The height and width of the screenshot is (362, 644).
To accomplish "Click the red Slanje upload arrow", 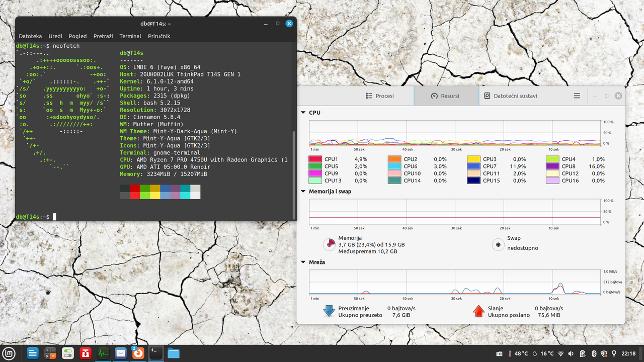I will point(478,311).
